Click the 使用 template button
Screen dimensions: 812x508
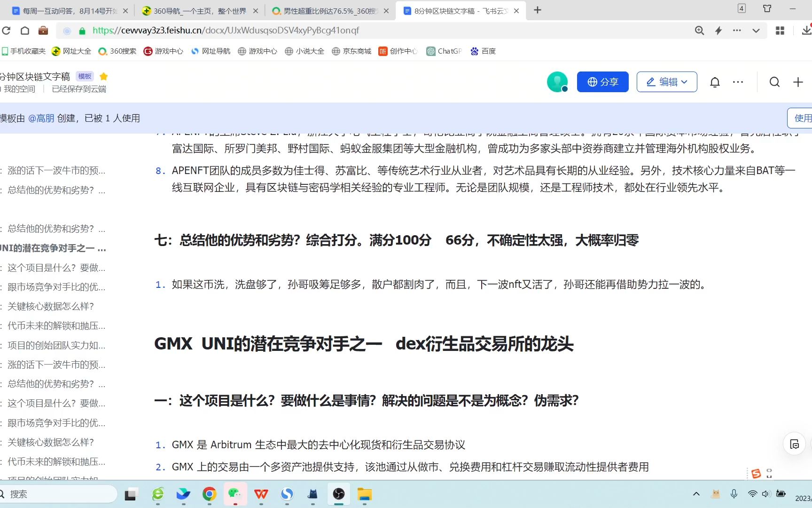pos(800,118)
